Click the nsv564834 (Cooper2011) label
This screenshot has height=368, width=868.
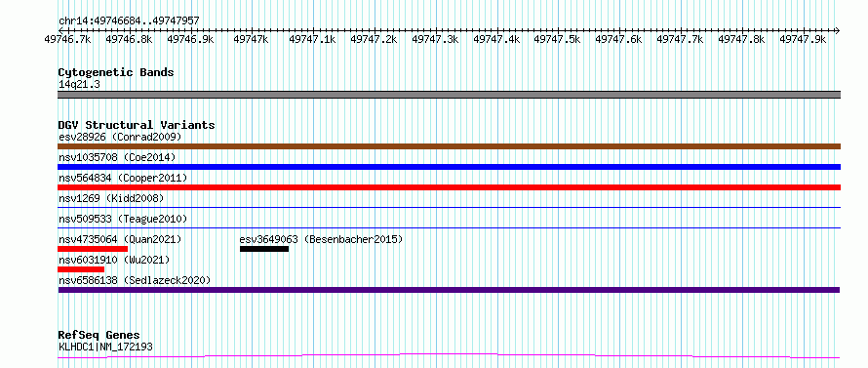click(123, 178)
